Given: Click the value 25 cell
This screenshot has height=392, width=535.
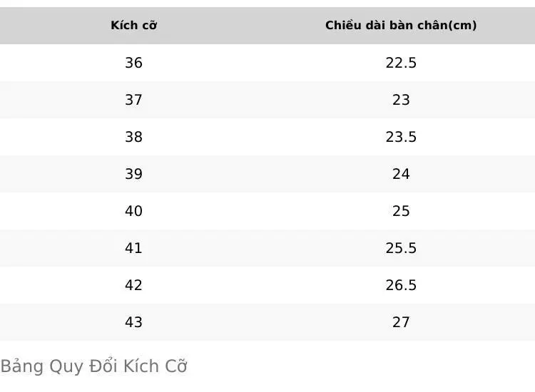Looking at the screenshot, I should [401, 211].
